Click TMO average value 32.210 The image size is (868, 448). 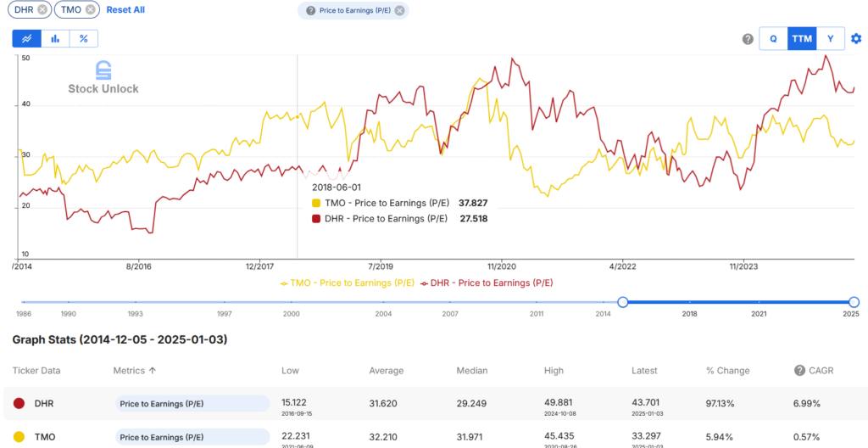click(383, 437)
